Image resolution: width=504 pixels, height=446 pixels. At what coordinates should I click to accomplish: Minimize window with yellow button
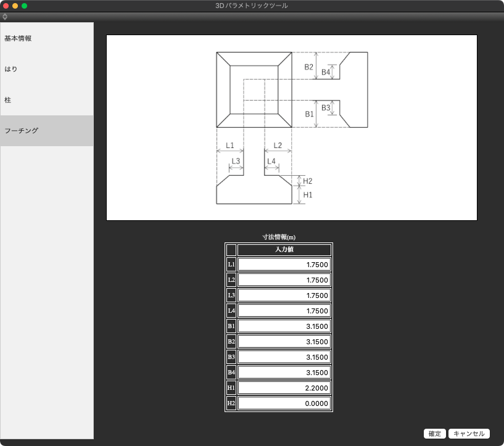tap(15, 6)
